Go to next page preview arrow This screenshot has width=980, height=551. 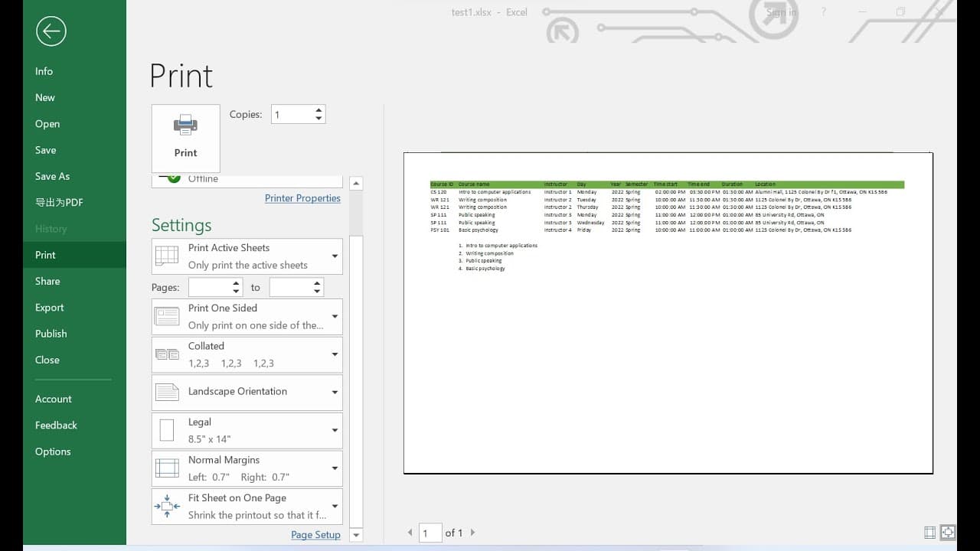pyautogui.click(x=472, y=533)
